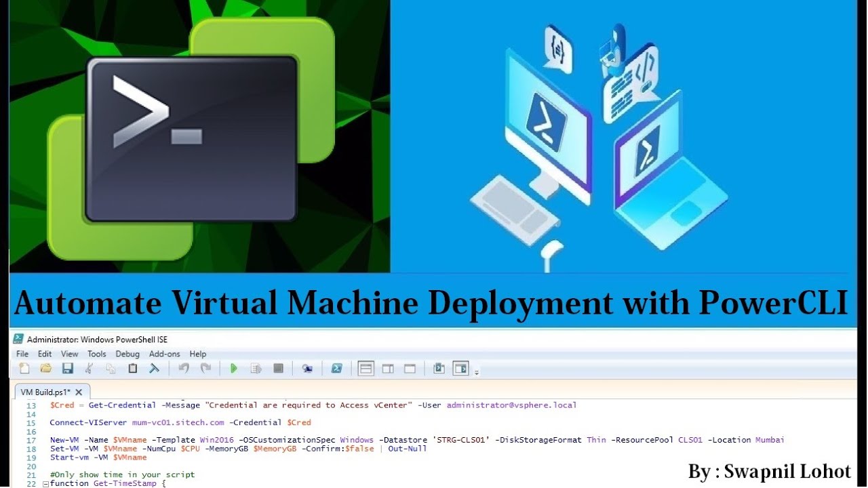Click the Mumbai location value
Screen dimensions: 868x488
770,440
